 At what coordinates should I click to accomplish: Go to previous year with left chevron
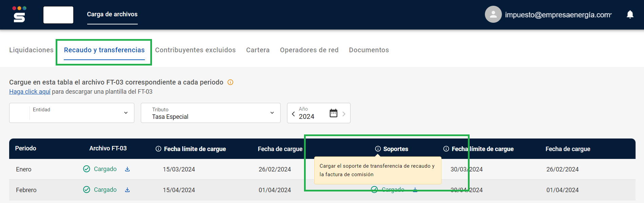coord(293,114)
